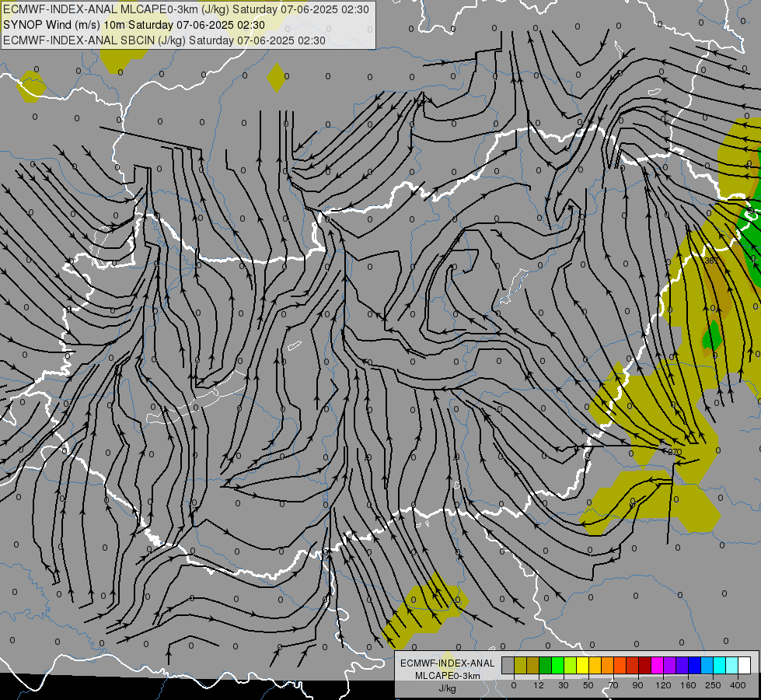Select the olive swatch right of 0

pyautogui.click(x=520, y=665)
